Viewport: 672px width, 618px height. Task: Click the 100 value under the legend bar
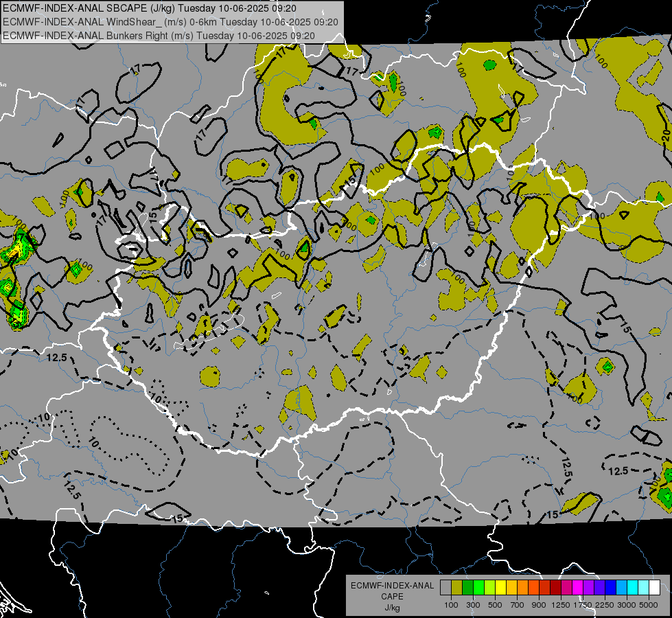(x=451, y=605)
